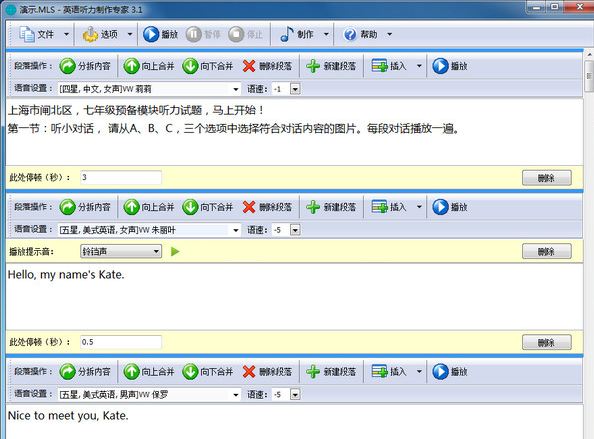
Task: Open the 文件 file menu
Action: [45, 34]
